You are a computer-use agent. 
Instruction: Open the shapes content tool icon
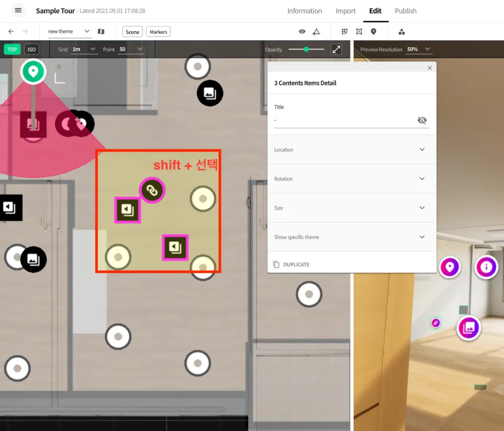pyautogui.click(x=402, y=32)
